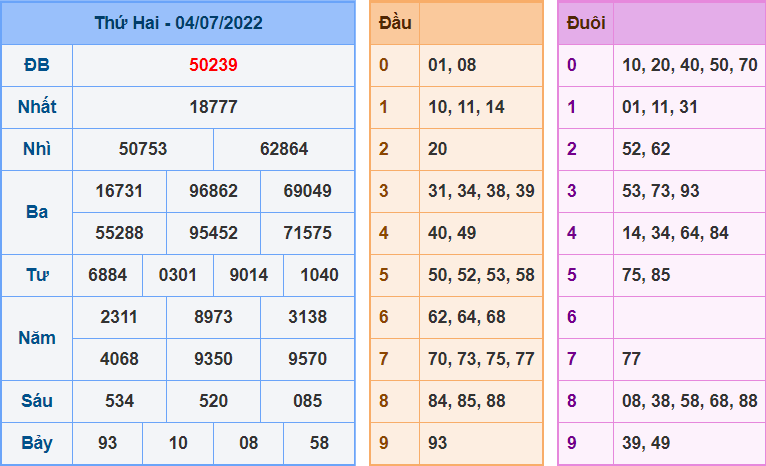Click the Năm prize number 3138
Image resolution: width=766 pixels, height=466 pixels.
[x=308, y=317]
